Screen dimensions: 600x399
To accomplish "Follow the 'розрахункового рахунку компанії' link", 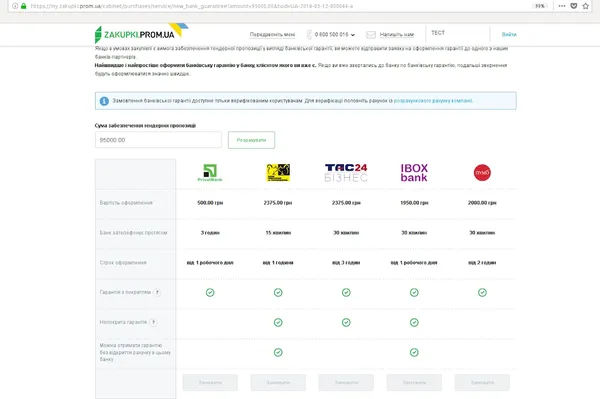I will pyautogui.click(x=433, y=101).
